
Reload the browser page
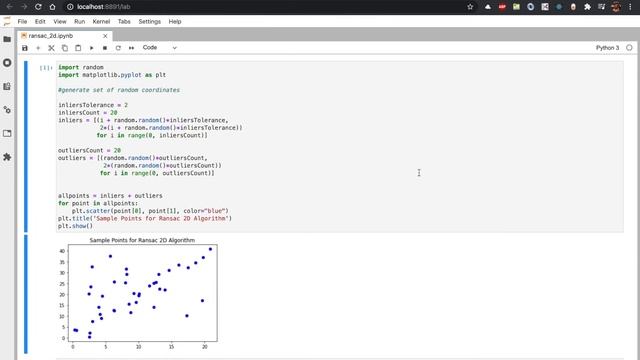click(38, 7)
